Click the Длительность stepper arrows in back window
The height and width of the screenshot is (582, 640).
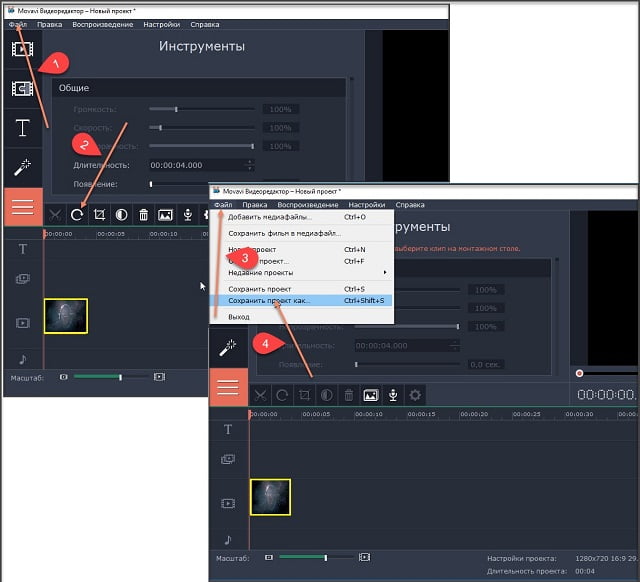point(251,165)
